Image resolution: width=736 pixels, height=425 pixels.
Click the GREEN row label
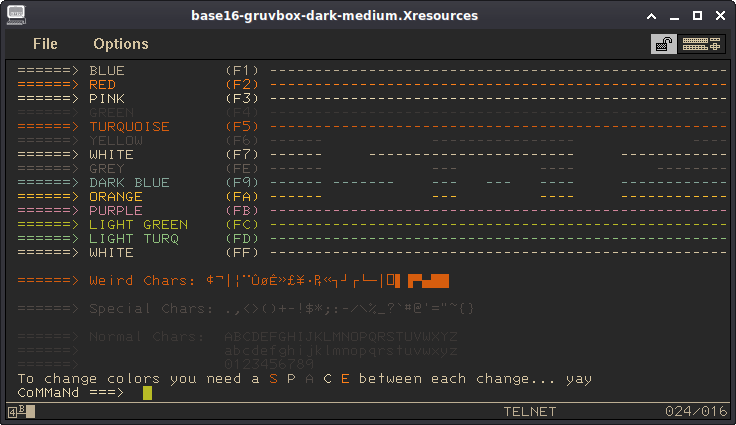pyautogui.click(x=111, y=113)
